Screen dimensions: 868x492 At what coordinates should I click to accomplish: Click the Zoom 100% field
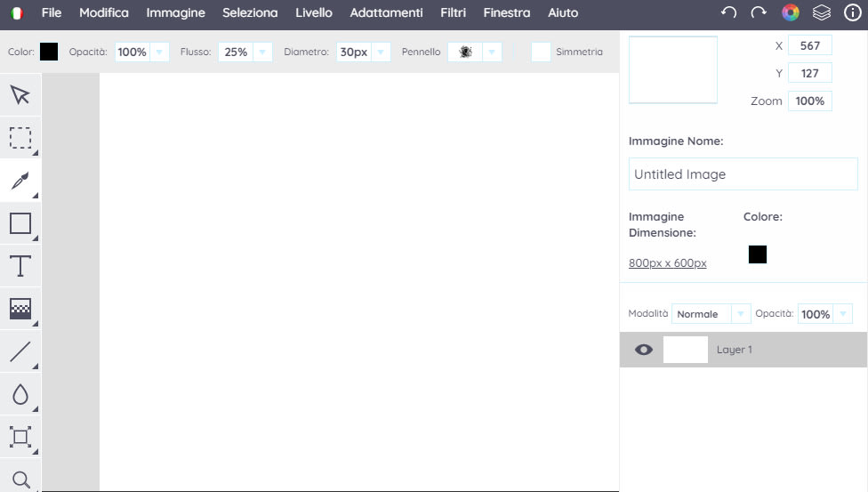[810, 101]
